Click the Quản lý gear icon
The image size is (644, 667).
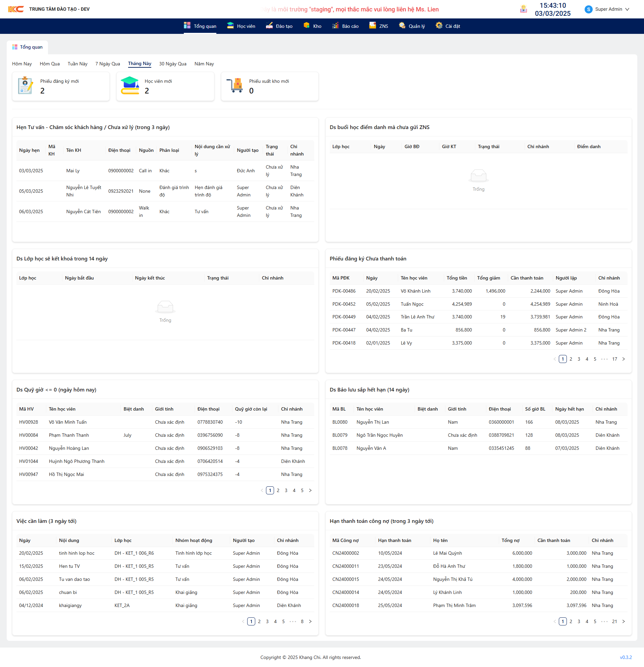402,25
